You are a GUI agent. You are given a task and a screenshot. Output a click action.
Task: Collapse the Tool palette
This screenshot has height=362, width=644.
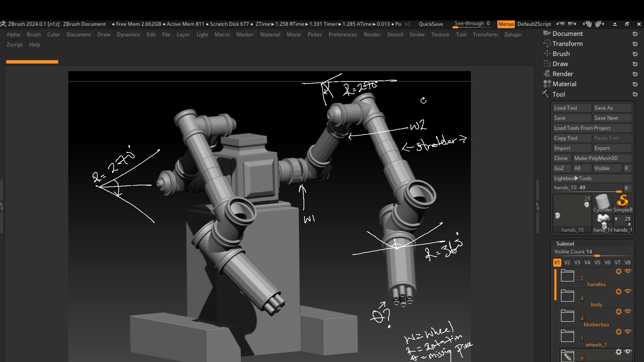558,95
